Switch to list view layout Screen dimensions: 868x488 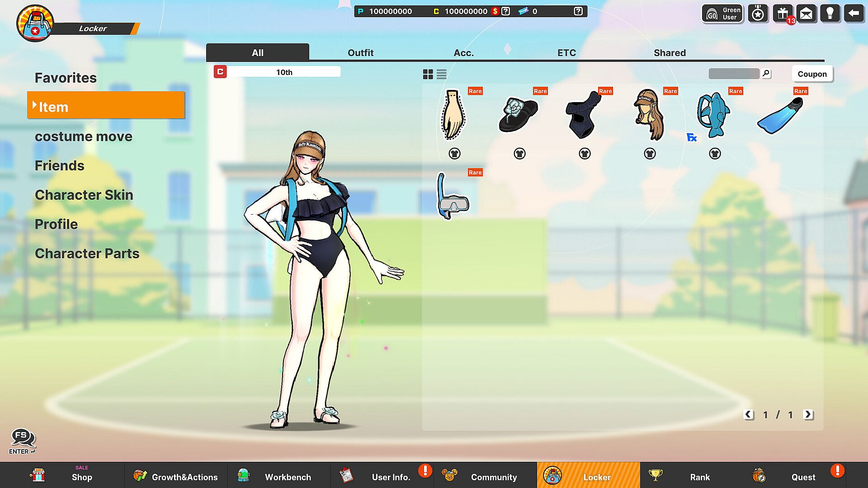[x=442, y=74]
